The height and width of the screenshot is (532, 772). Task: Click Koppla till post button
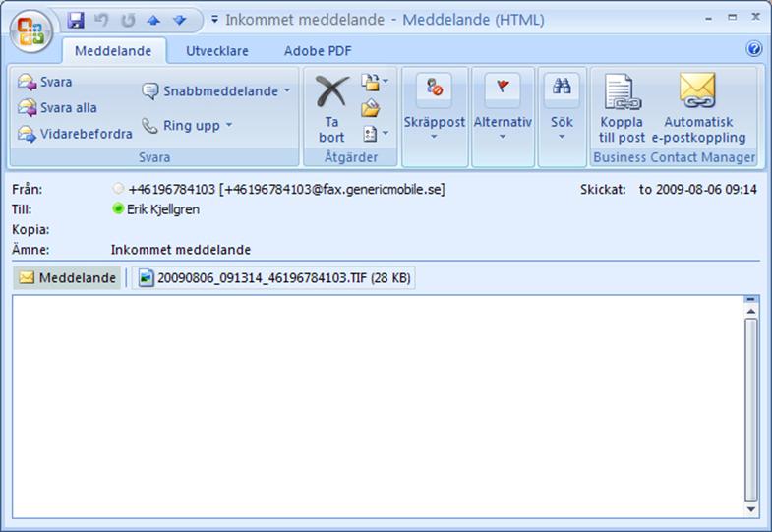pyautogui.click(x=622, y=109)
